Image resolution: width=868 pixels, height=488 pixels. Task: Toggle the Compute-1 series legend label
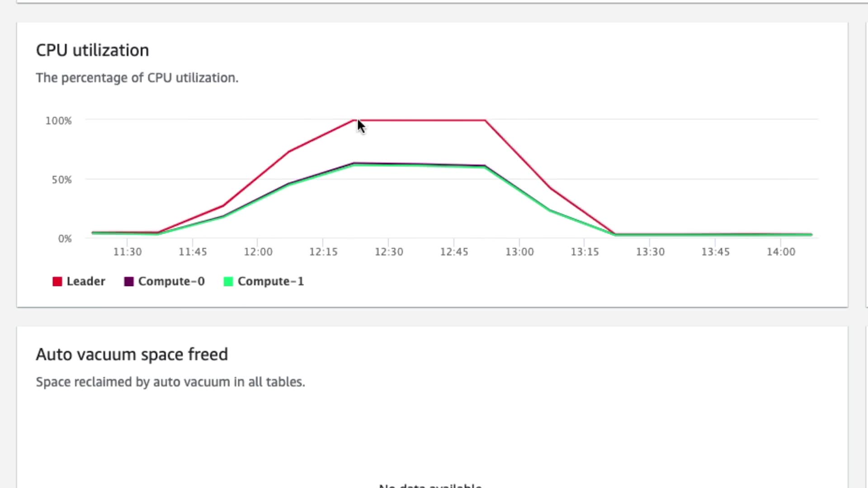pos(270,281)
